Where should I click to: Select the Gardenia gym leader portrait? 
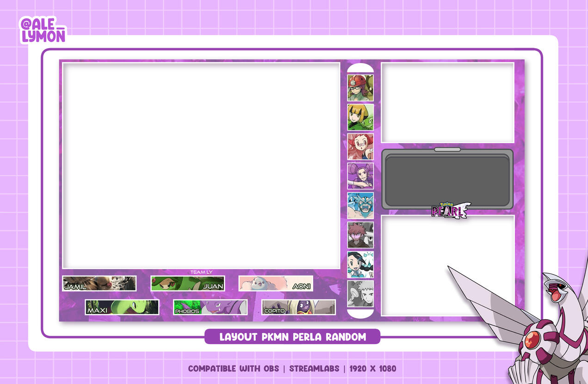[360, 117]
